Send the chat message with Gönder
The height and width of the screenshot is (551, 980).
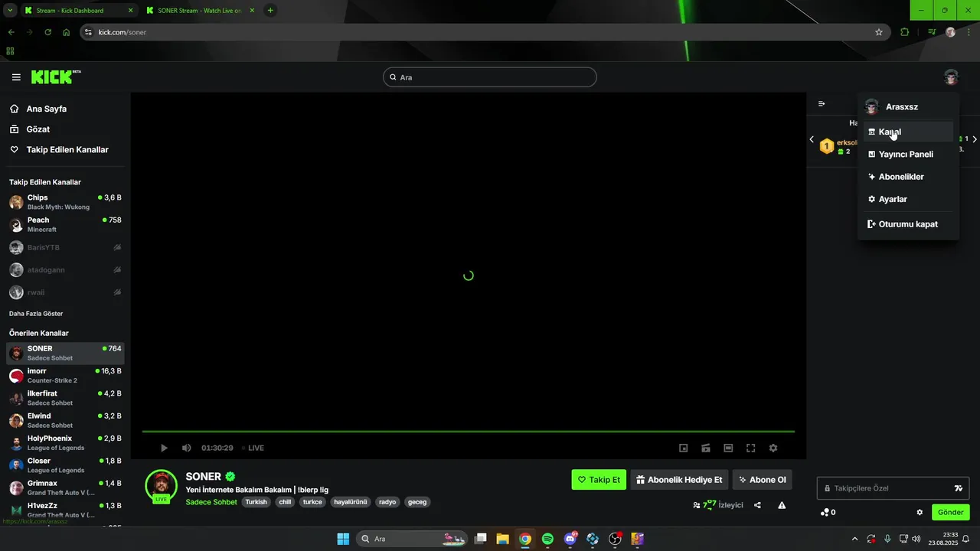click(950, 512)
